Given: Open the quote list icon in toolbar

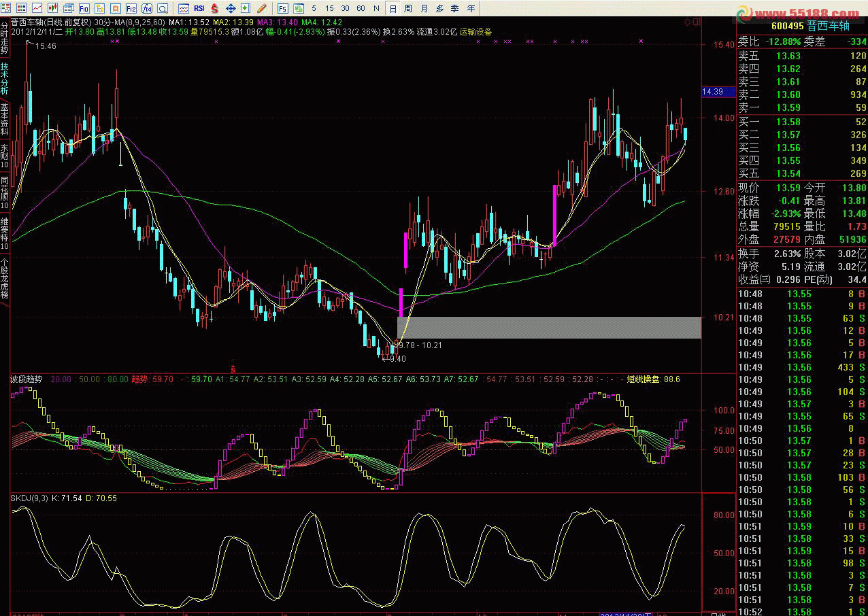Looking at the screenshot, I should (5, 8).
